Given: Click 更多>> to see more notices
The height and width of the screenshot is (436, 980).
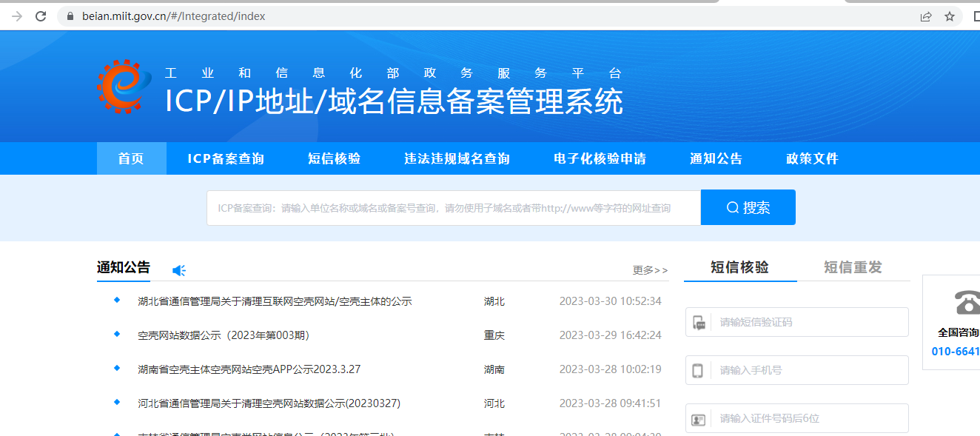Looking at the screenshot, I should [x=650, y=270].
